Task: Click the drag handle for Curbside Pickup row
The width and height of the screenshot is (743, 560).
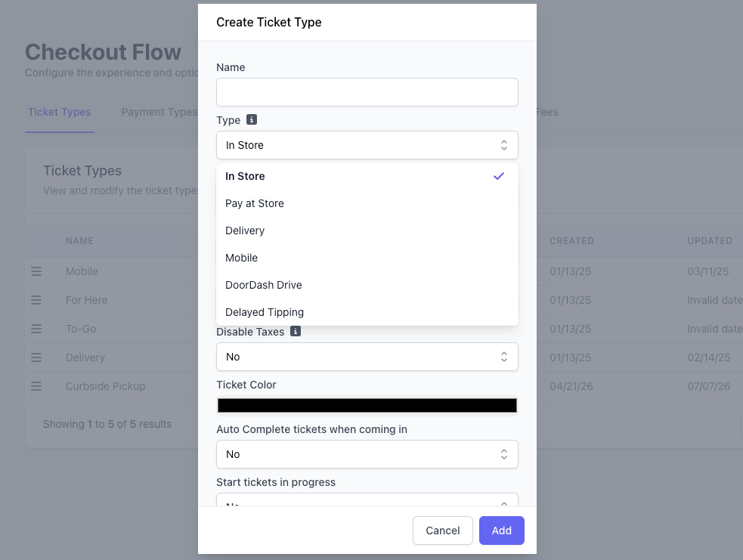Action: click(x=36, y=386)
